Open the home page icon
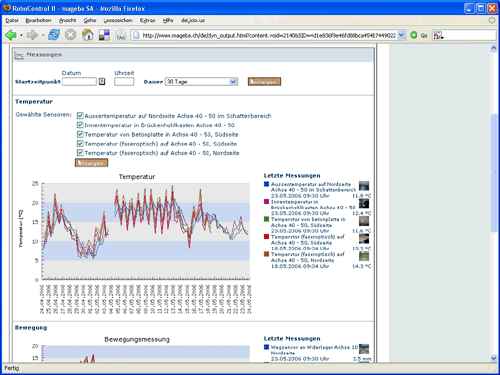This screenshot has height=375, width=500. 87,35
